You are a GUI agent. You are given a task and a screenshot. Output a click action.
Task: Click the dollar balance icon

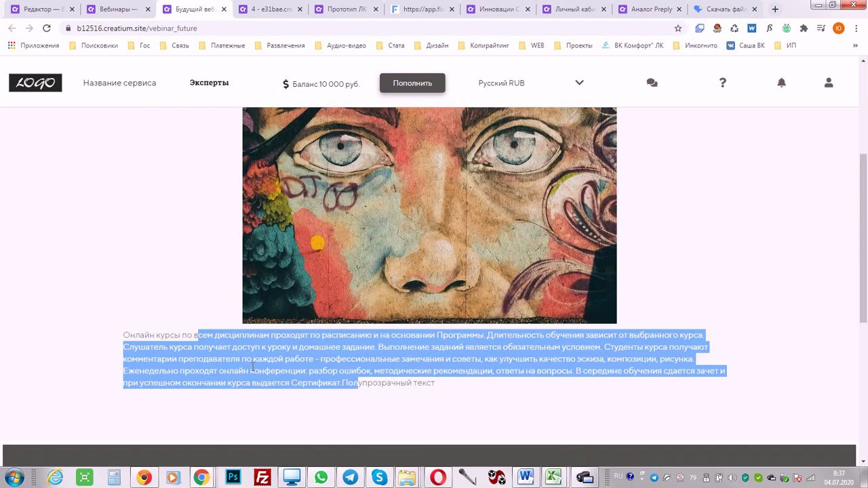point(285,84)
